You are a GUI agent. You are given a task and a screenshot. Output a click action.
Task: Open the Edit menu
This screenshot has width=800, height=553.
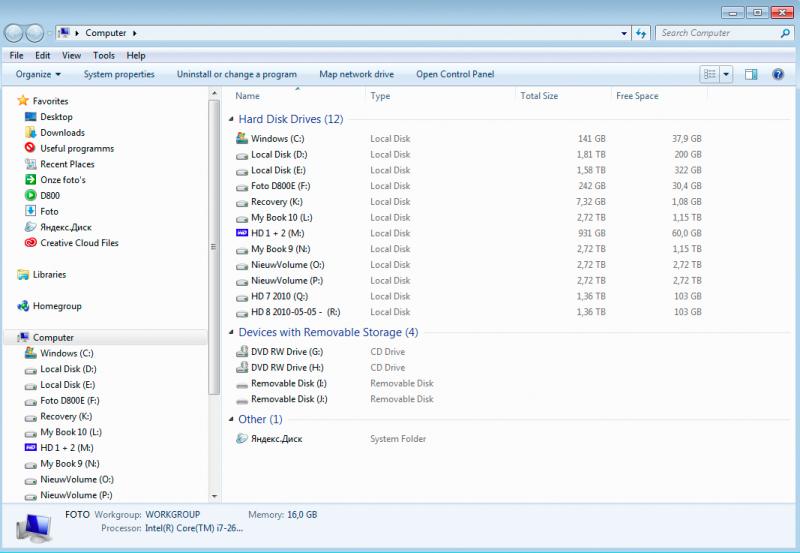click(43, 56)
